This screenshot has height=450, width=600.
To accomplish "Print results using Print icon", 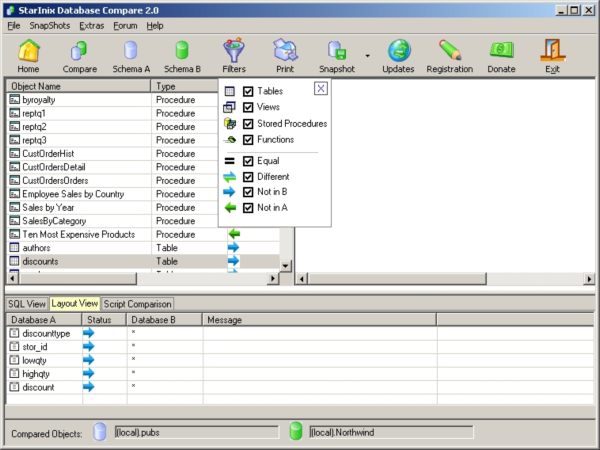I will coord(285,51).
